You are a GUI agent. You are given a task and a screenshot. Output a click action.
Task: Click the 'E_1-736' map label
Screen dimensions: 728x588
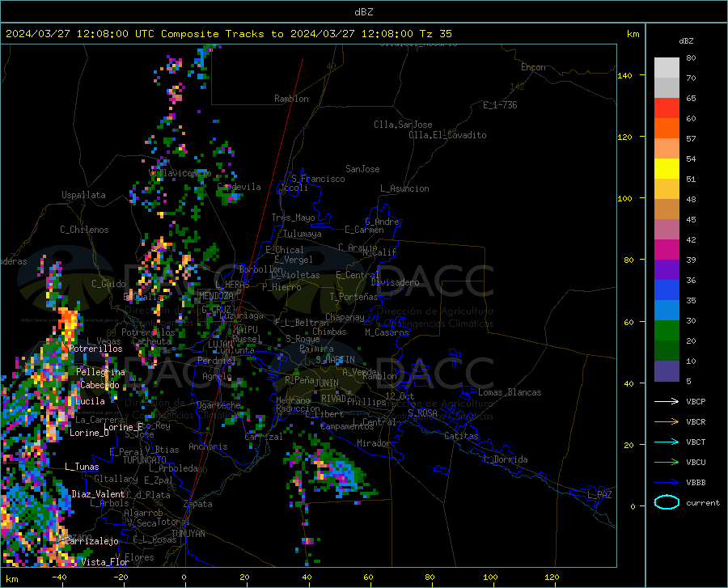pyautogui.click(x=500, y=105)
